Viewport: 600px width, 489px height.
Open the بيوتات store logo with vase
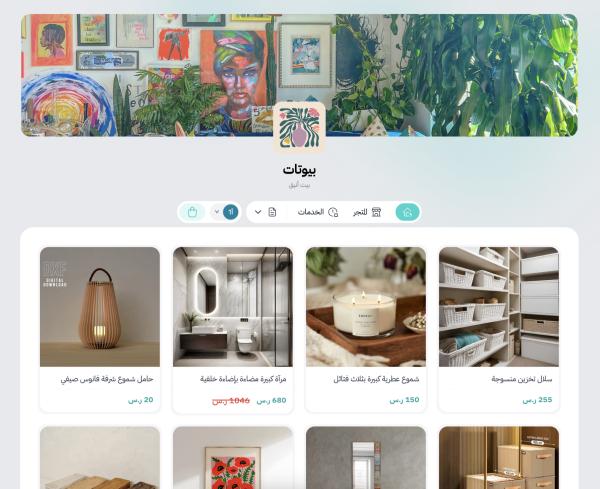point(300,127)
